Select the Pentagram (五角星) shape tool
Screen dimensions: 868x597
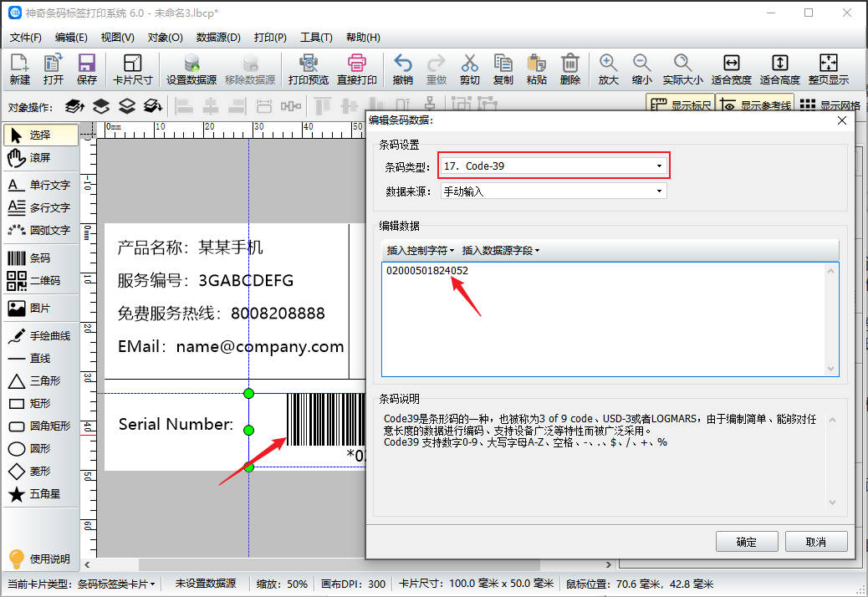point(40,494)
